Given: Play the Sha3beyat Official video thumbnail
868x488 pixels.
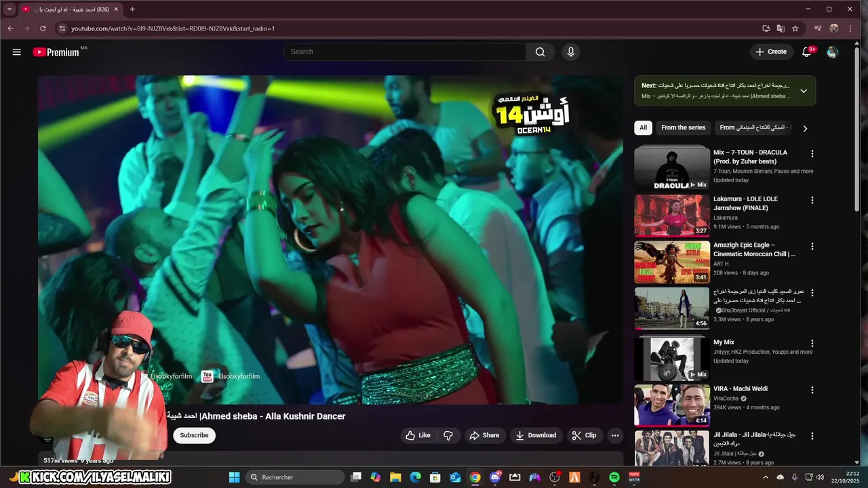Looking at the screenshot, I should pos(672,308).
